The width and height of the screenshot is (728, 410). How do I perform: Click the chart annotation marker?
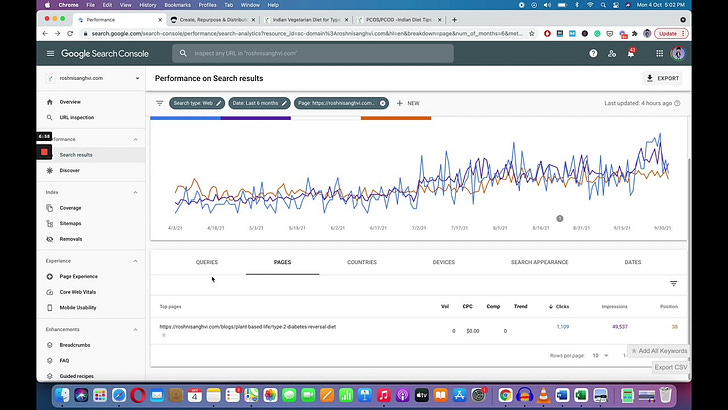tap(559, 218)
